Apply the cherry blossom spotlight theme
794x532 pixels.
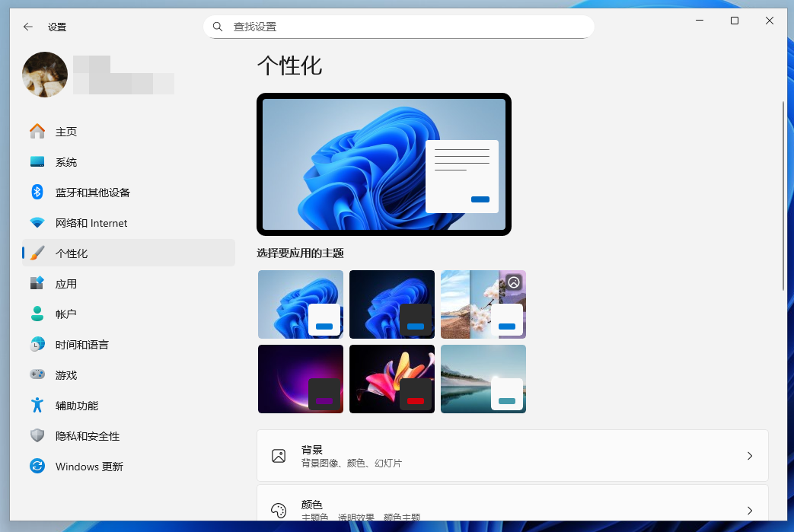pos(483,304)
